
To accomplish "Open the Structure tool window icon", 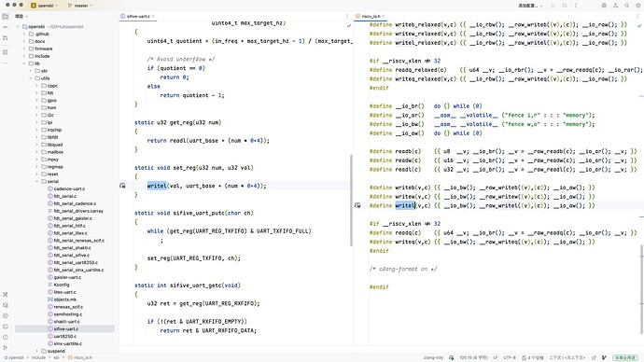I will pos(6,52).
